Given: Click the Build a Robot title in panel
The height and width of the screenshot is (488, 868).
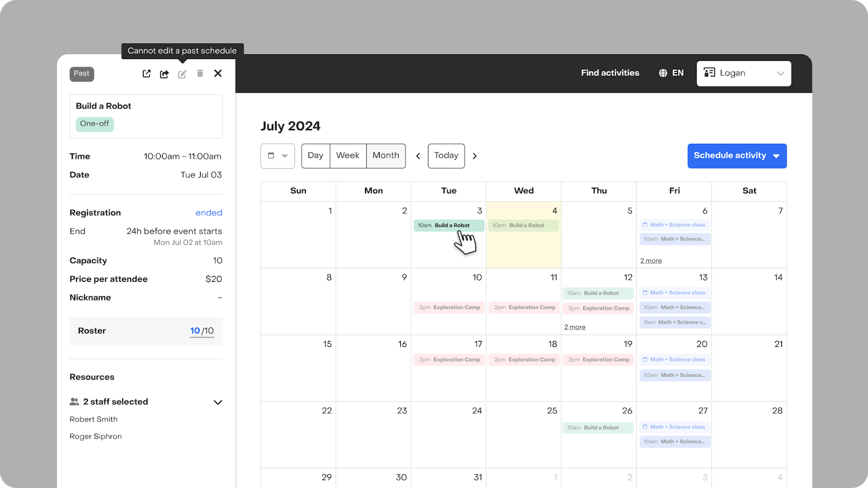Looking at the screenshot, I should point(104,106).
